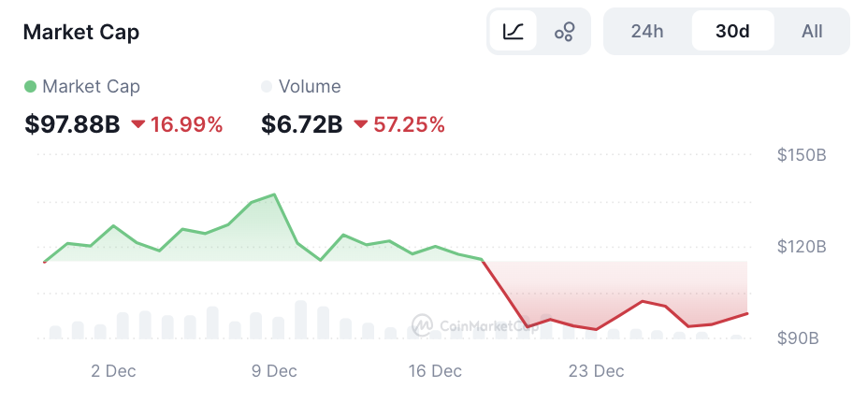
Task: Click the 16.99% change percentage
Action: 186,124
